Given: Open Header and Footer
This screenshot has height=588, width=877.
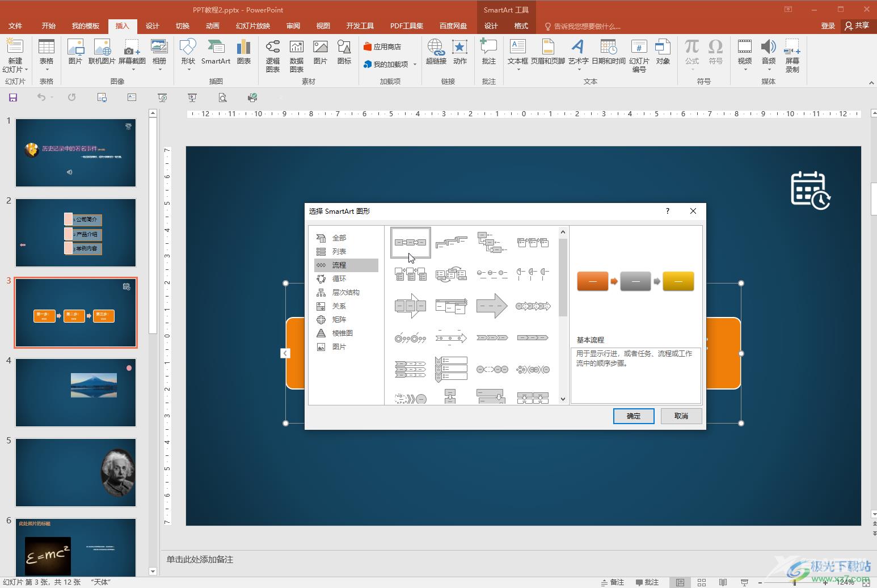Looking at the screenshot, I should (x=548, y=52).
